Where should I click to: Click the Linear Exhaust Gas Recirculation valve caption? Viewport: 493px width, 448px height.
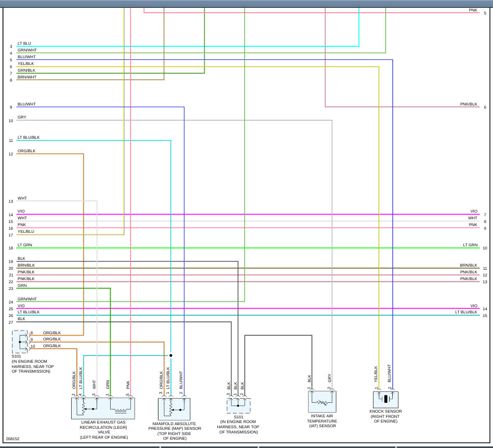103,429
